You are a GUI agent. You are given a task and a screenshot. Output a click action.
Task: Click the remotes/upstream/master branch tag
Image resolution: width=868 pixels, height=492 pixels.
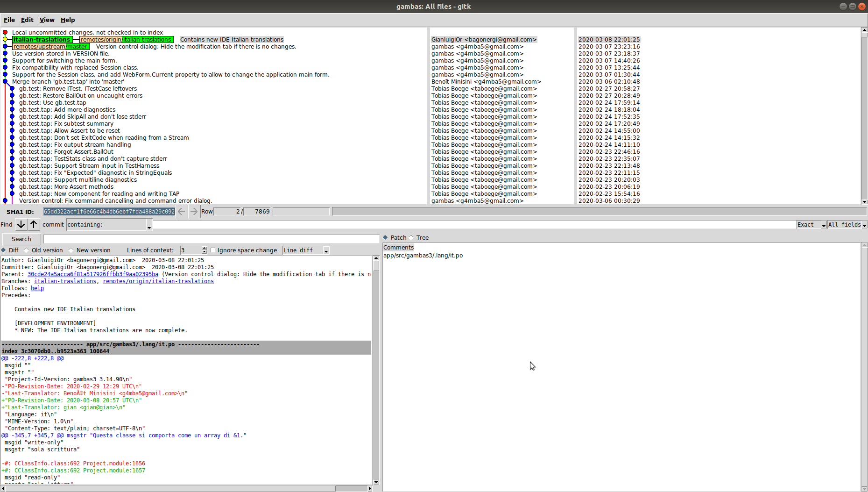coord(50,47)
